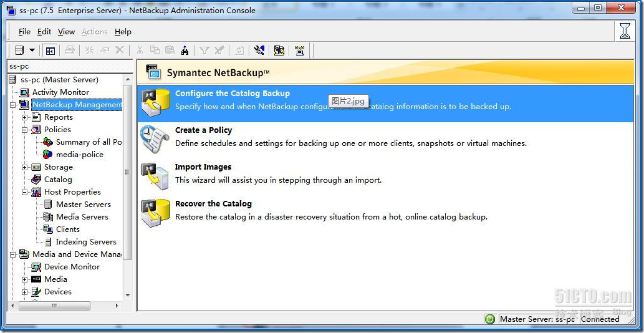644x333 pixels.
Task: Click the tree pane vertical scrollbar thumb
Action: [x=128, y=173]
